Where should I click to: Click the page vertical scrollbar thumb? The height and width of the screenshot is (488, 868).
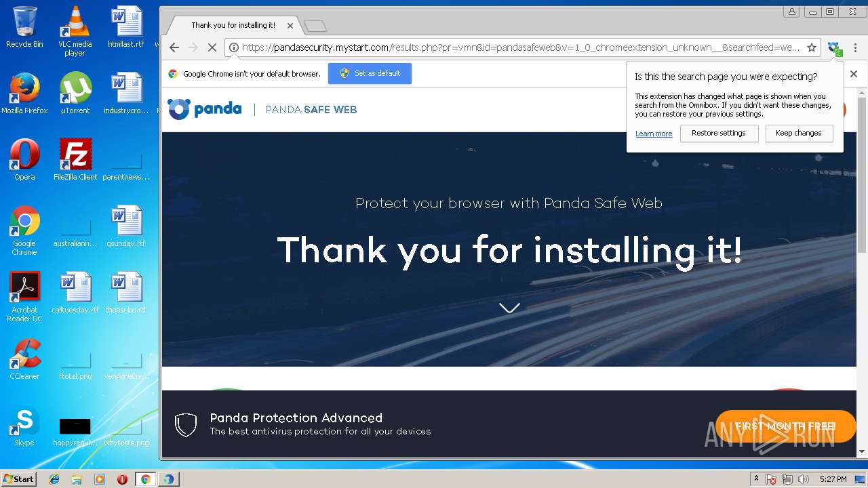pyautogui.click(x=862, y=175)
